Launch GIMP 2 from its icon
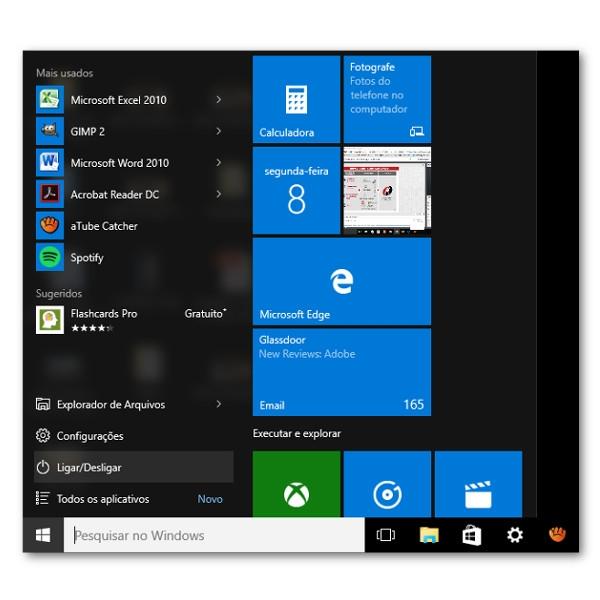This screenshot has height=600, width=600. tap(50, 131)
